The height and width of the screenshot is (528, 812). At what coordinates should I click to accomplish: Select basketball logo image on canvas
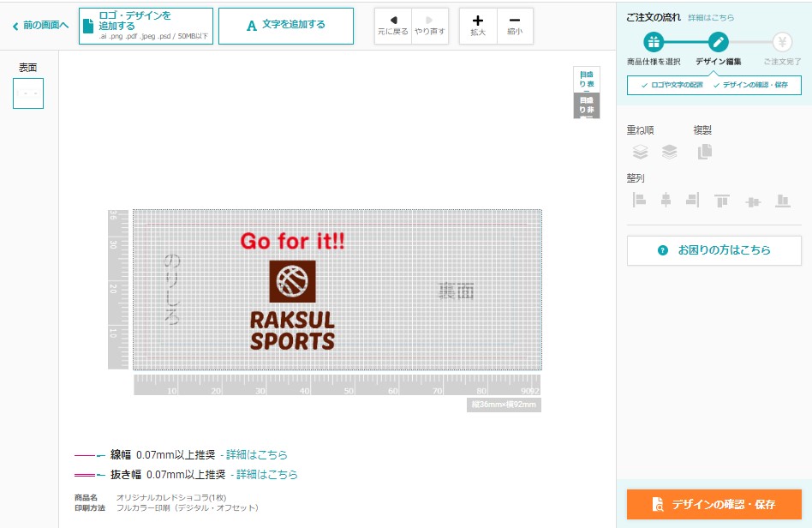pos(293,281)
